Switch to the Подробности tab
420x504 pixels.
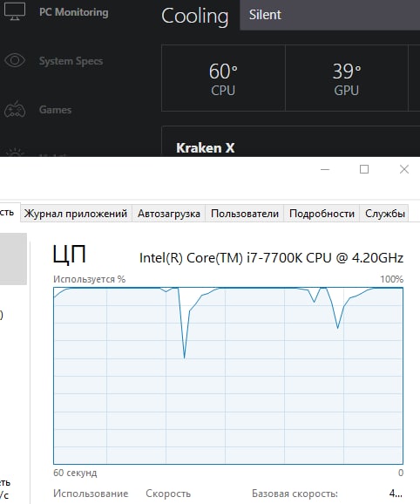[x=322, y=214]
